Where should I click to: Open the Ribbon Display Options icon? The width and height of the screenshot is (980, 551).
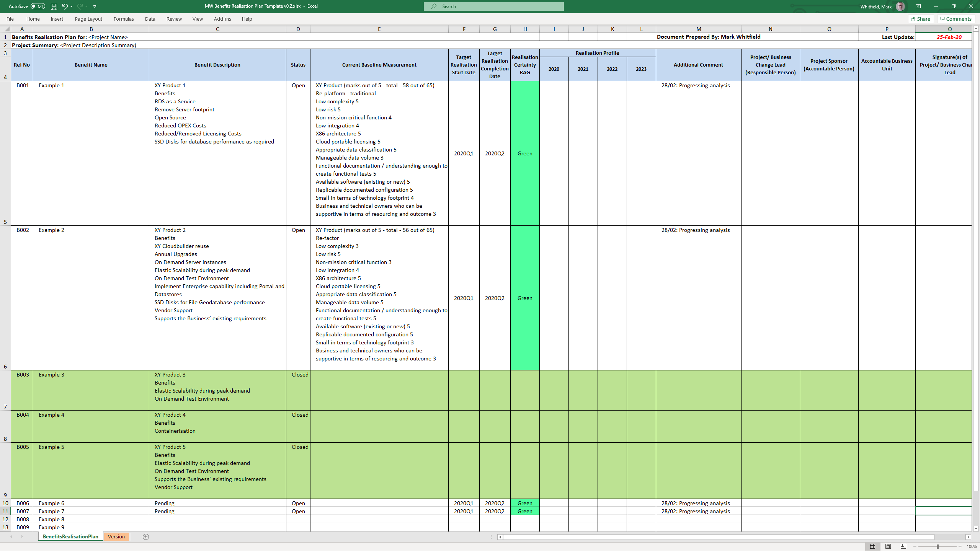point(918,6)
